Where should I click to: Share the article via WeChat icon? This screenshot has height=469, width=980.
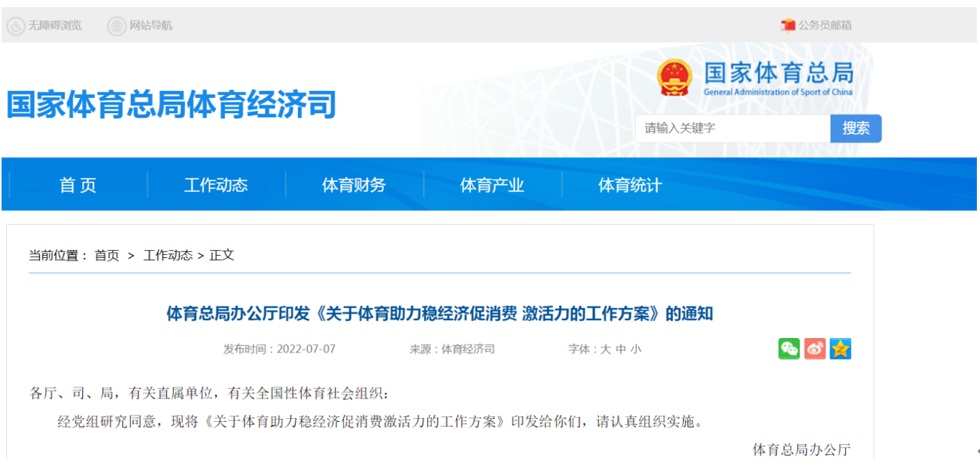point(789,349)
